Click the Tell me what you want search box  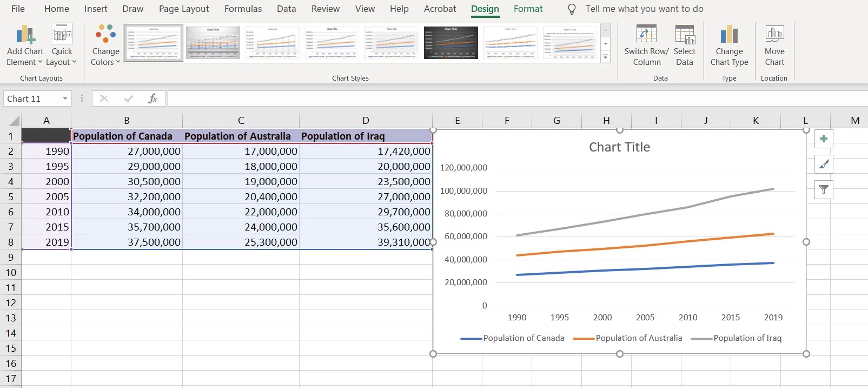pos(644,9)
